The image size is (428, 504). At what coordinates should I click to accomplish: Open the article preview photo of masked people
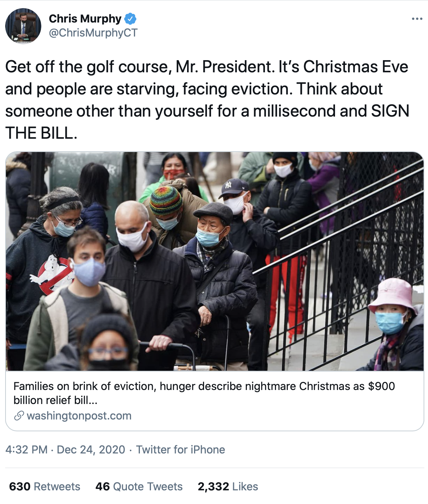pos(214,261)
